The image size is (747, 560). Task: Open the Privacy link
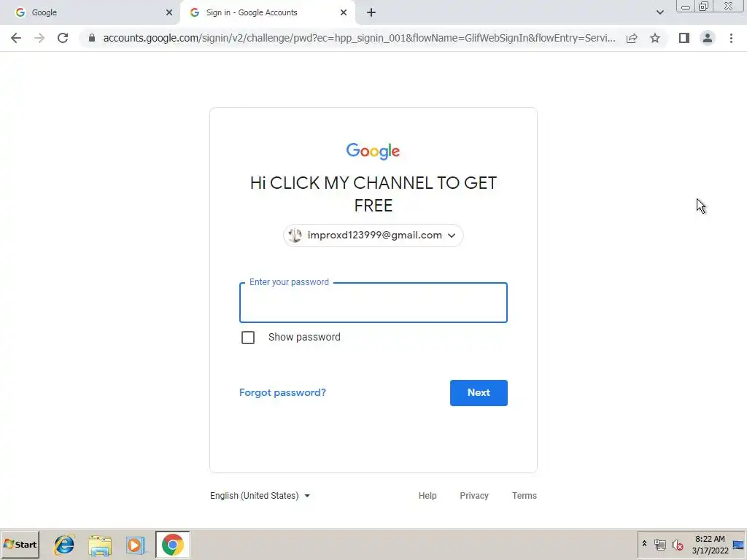coord(474,496)
